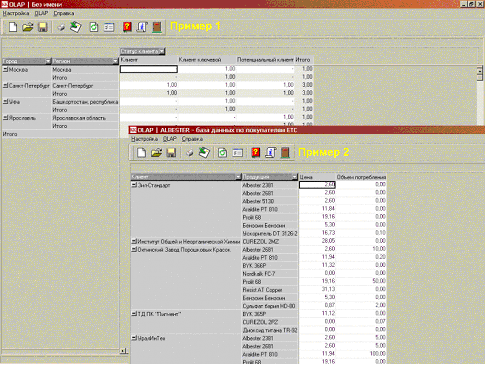Image resolution: width=486 pixels, height=365 pixels.
Task: Click the Потенциальный клиент column header
Action: coord(265,60)
